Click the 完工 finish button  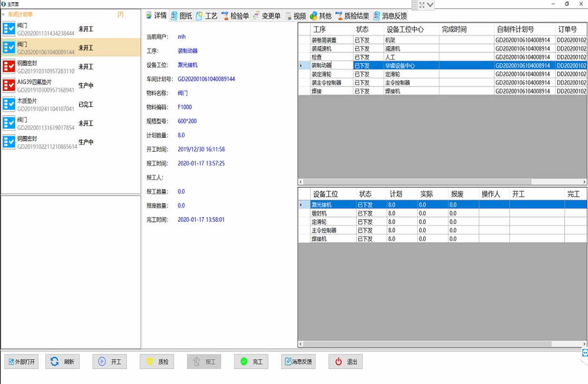point(251,361)
